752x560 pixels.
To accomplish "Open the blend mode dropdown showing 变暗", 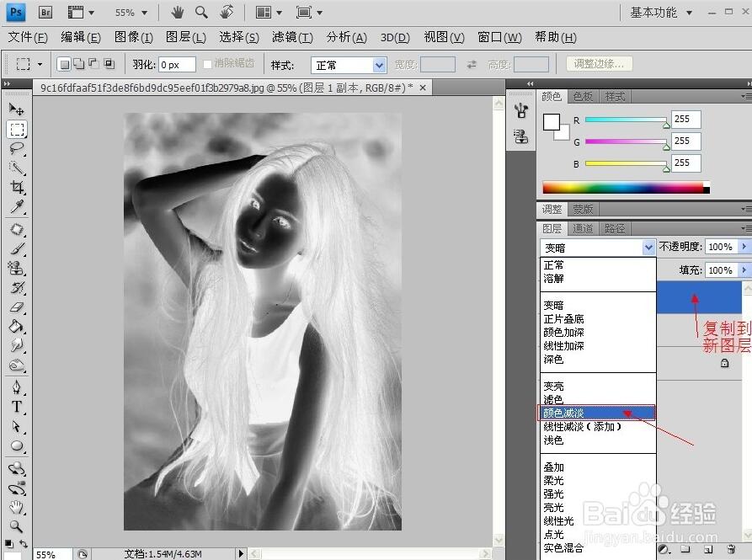I will (x=598, y=248).
